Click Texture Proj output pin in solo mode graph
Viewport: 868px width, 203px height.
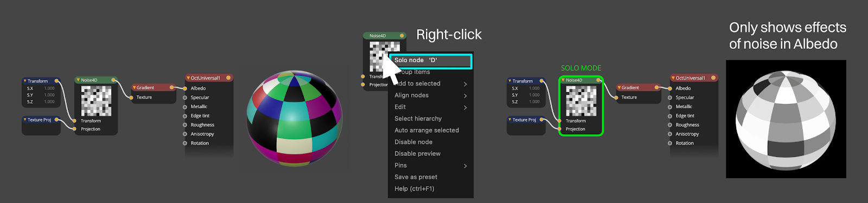click(x=541, y=120)
